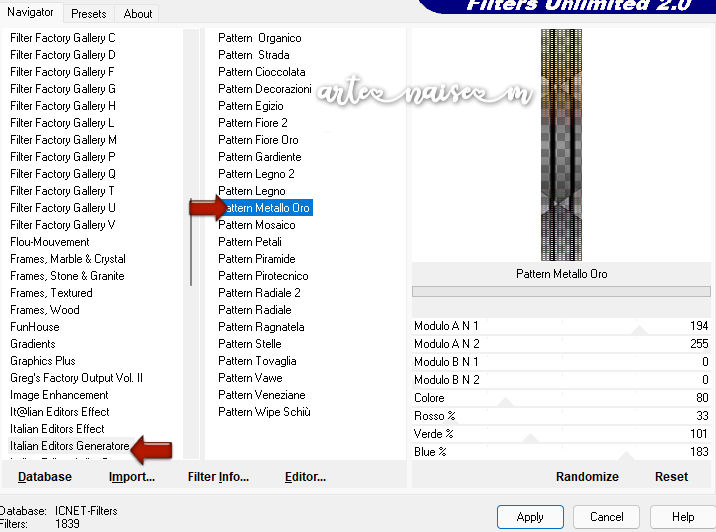Click the Database button

(45, 477)
